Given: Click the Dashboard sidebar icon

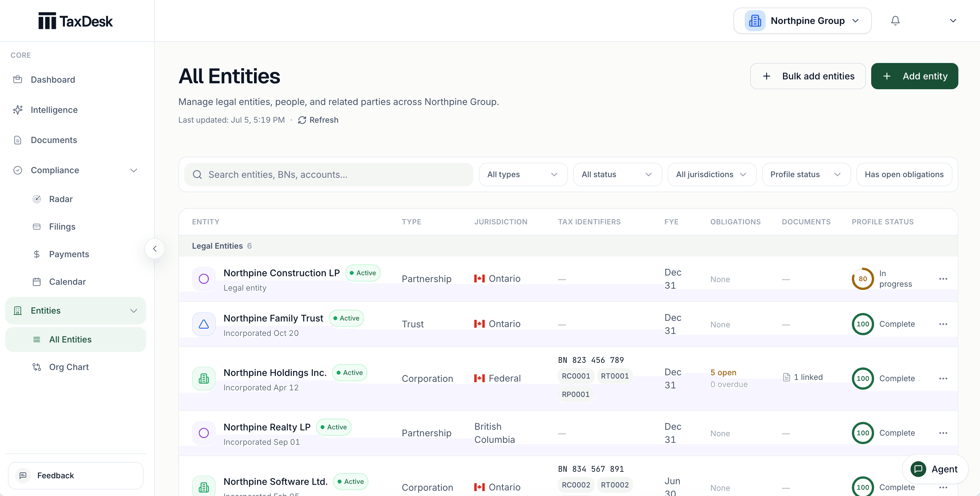Looking at the screenshot, I should pos(17,80).
